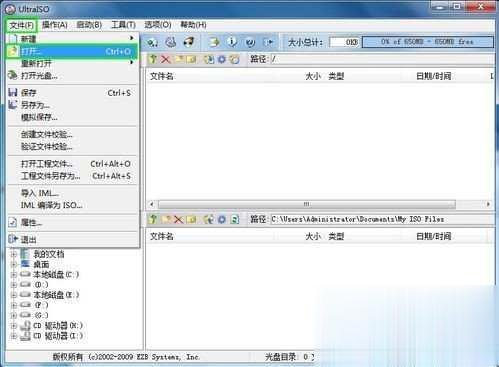Click the upper pane blue gear icon
Viewport: 499px width, 367px height.
pyautogui.click(x=222, y=59)
